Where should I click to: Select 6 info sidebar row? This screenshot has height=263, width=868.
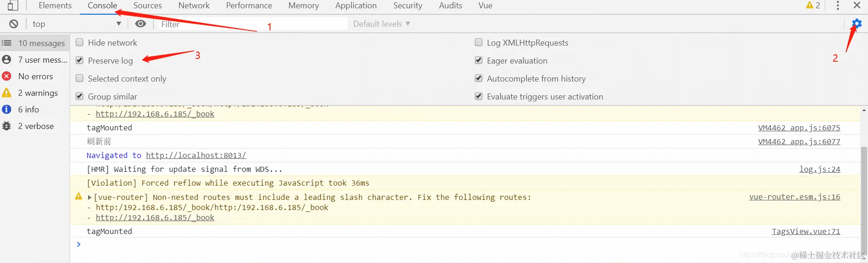[x=35, y=109]
